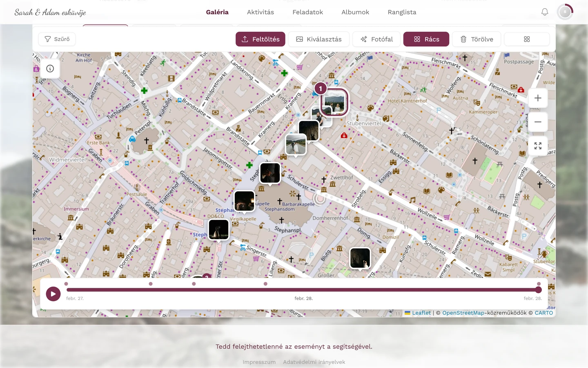The image size is (588, 368).
Task: Click the first timeline dot at febr. 27.
Action: click(x=66, y=284)
